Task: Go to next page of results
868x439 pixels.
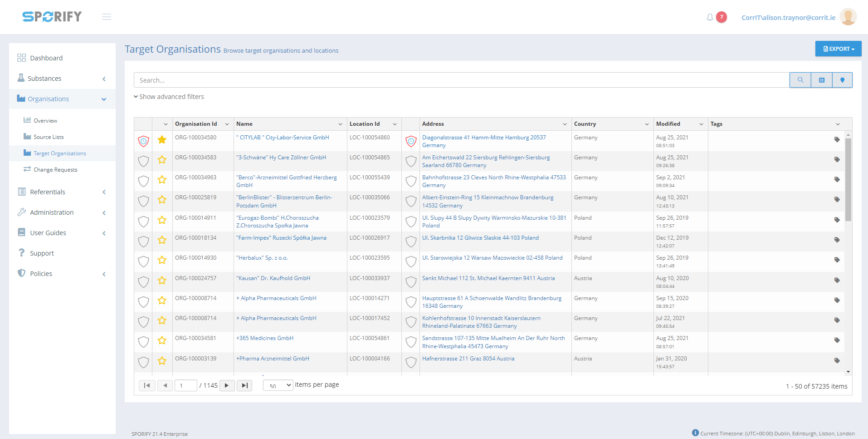Action: coord(227,385)
